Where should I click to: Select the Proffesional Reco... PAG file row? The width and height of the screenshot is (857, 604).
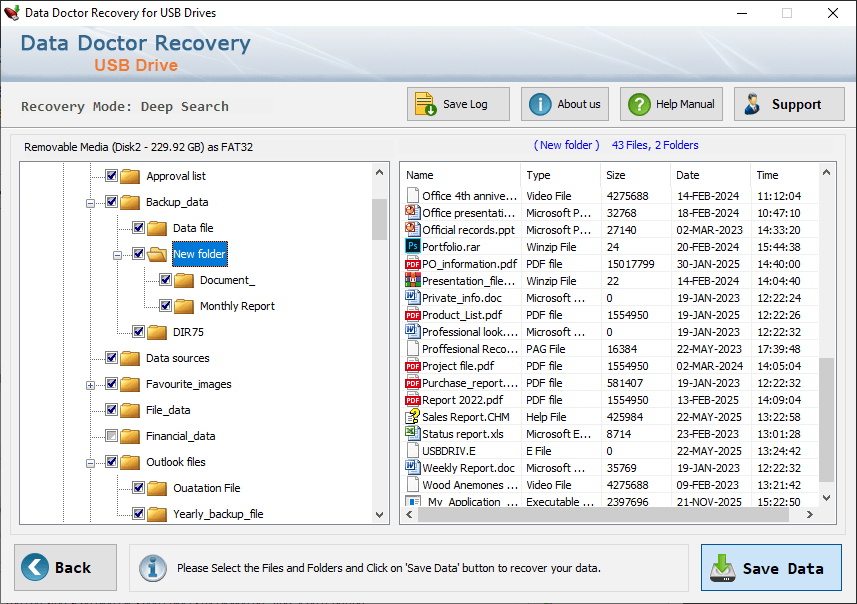click(611, 349)
